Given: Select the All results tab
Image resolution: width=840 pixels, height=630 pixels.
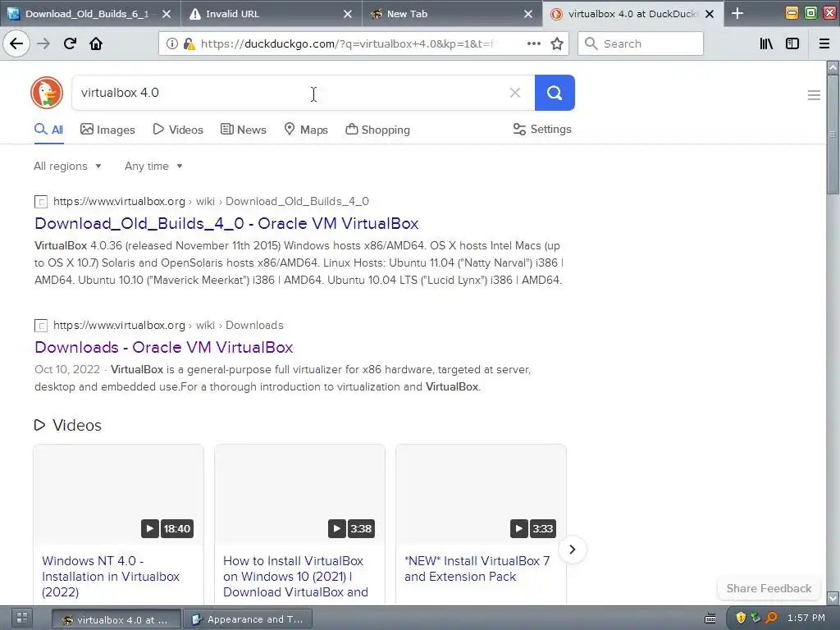Looking at the screenshot, I should (48, 130).
